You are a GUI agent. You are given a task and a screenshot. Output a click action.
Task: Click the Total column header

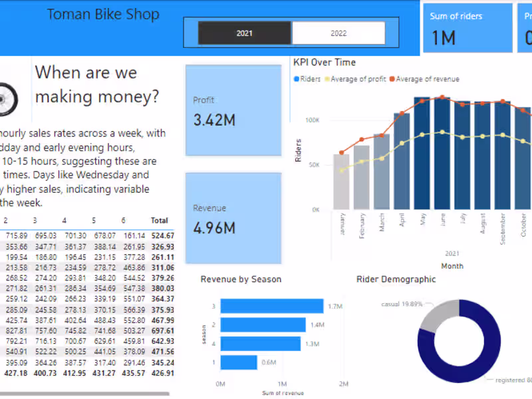pos(160,221)
